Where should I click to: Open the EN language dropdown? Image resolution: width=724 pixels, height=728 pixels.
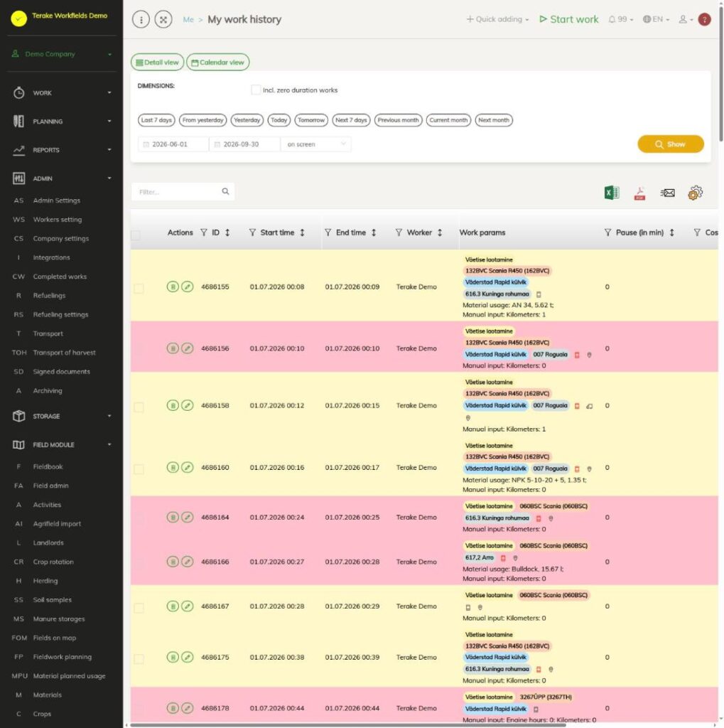(656, 19)
